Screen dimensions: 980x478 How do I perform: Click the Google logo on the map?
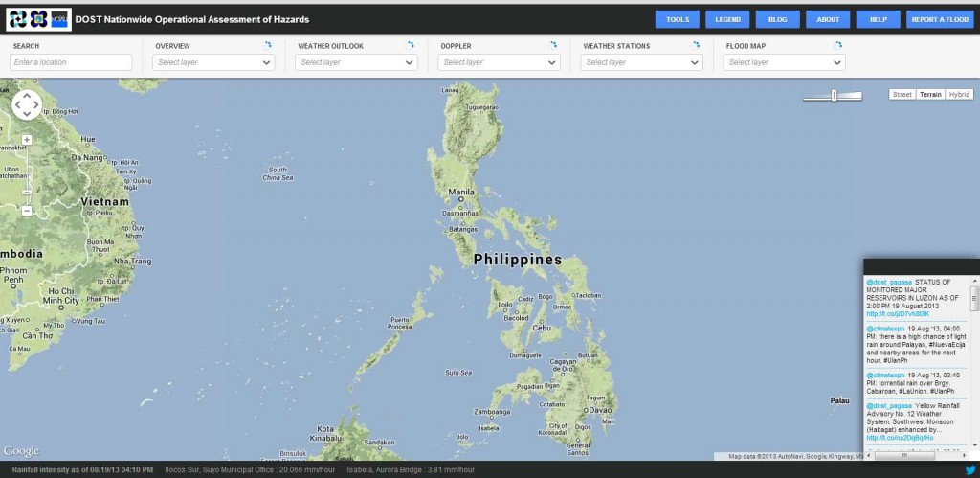(21, 451)
